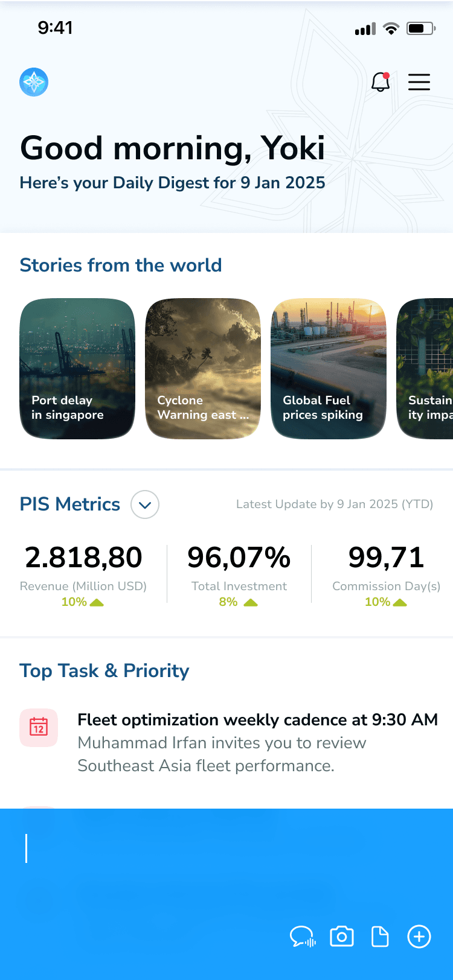Tap the blue app logo icon
This screenshot has width=453, height=980.
coord(34,82)
